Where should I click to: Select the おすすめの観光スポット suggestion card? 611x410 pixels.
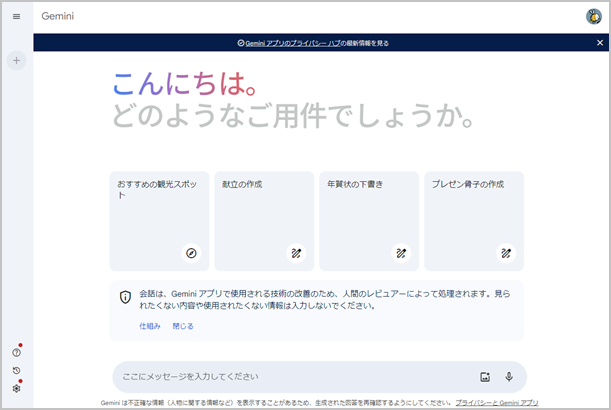pyautogui.click(x=159, y=221)
